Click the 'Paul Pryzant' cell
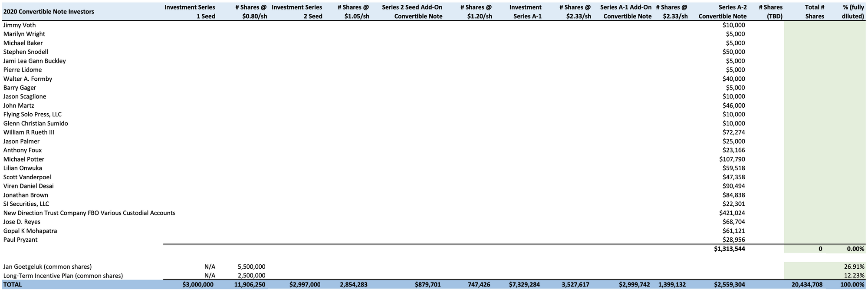Viewport: 868px width, 293px height. [20, 240]
